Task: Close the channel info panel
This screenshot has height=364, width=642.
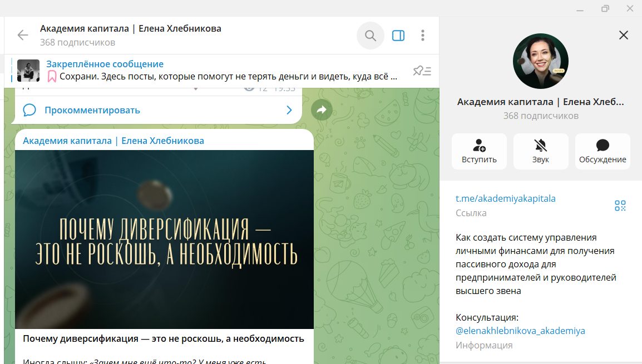Action: coord(623,35)
